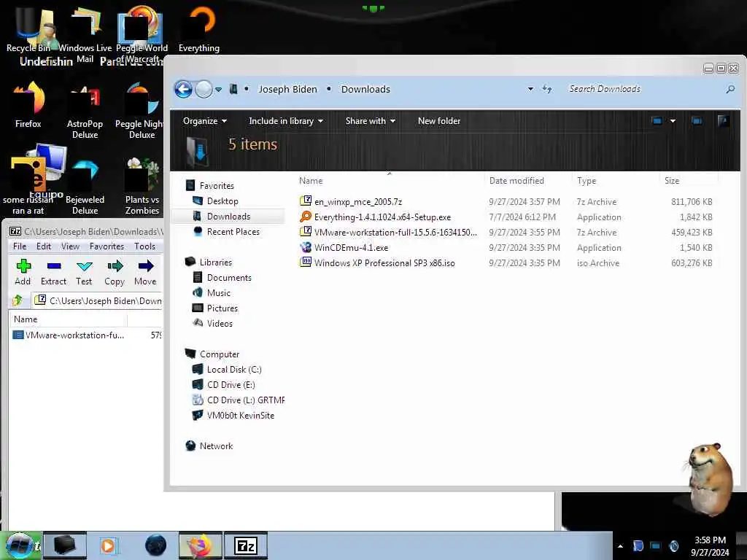Toggle the preview pane icon

pos(697,121)
